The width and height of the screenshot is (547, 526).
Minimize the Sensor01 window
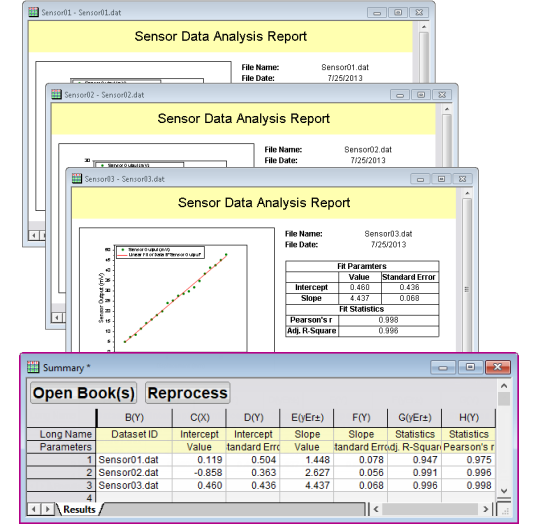click(x=377, y=13)
